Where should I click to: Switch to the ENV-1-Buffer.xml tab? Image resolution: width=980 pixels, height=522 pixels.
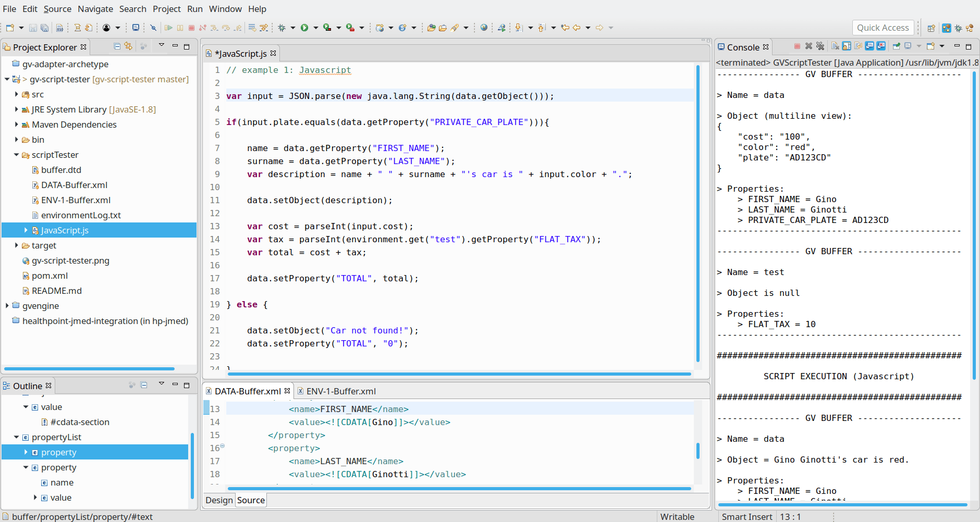[x=341, y=391]
